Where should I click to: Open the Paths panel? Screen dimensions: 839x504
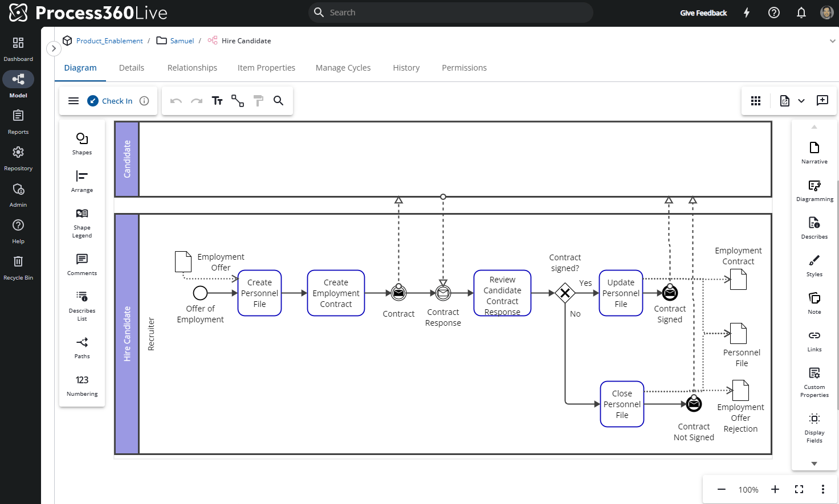tap(82, 347)
